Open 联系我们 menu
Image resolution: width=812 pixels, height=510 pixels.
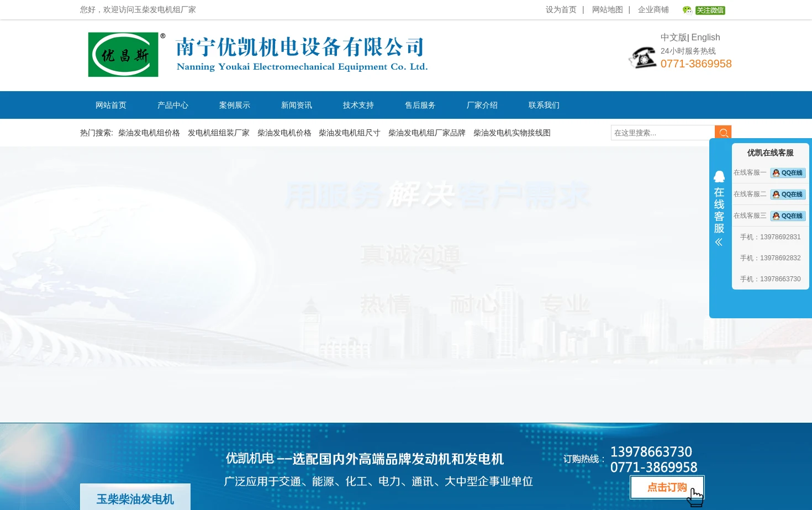pyautogui.click(x=544, y=105)
